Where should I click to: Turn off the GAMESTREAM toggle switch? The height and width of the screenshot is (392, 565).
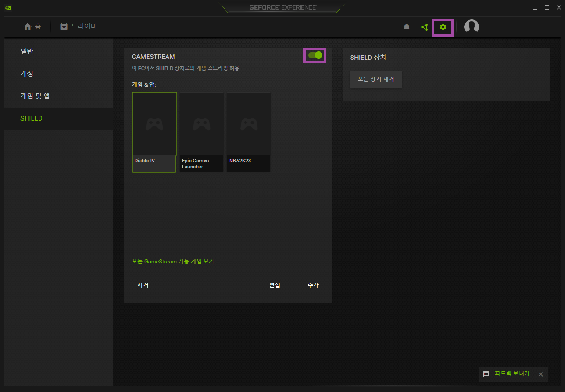(315, 56)
